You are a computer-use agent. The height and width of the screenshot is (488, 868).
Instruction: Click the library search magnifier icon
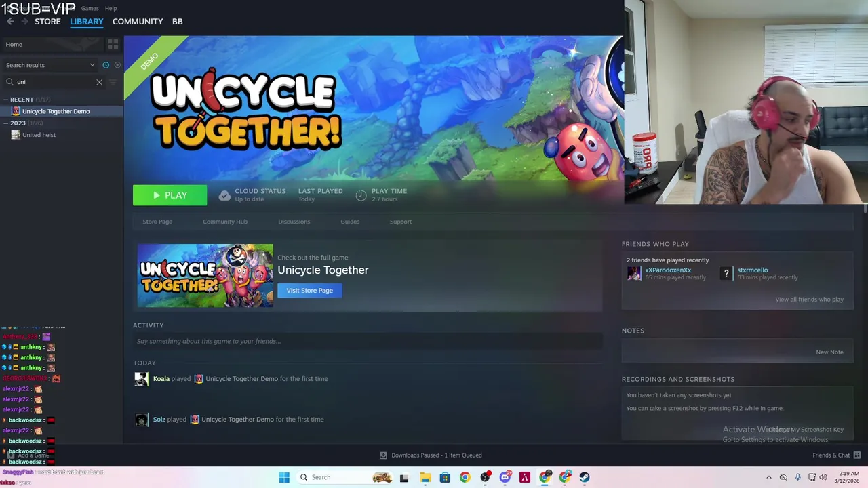click(10, 82)
